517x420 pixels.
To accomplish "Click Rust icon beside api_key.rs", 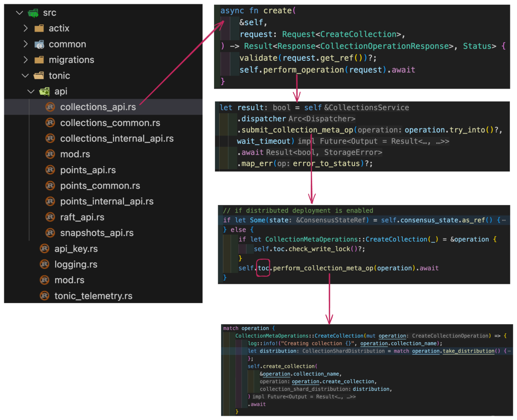I will pos(45,249).
